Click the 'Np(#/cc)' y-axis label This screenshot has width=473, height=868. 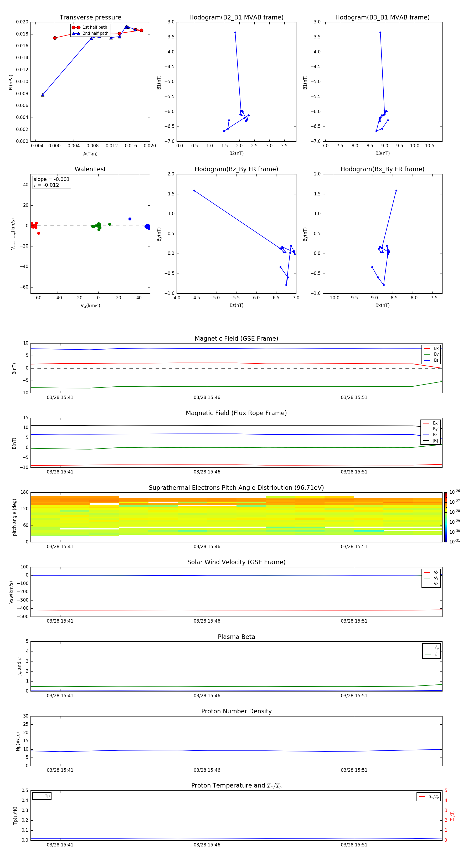pyautogui.click(x=18, y=741)
